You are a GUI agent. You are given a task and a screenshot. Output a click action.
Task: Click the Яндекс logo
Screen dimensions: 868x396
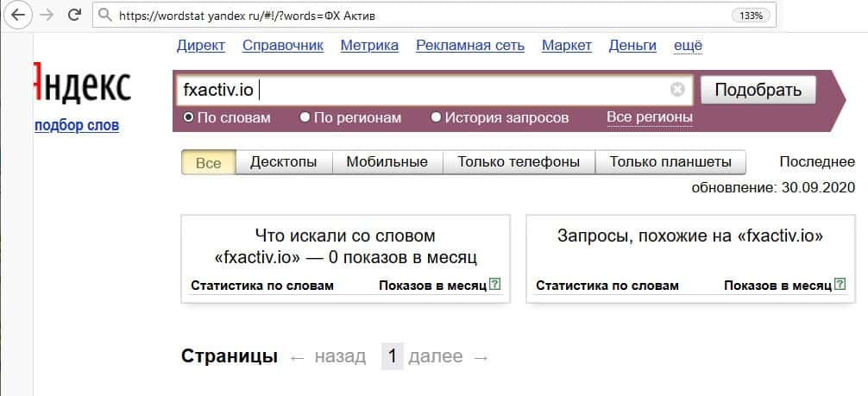(x=83, y=83)
